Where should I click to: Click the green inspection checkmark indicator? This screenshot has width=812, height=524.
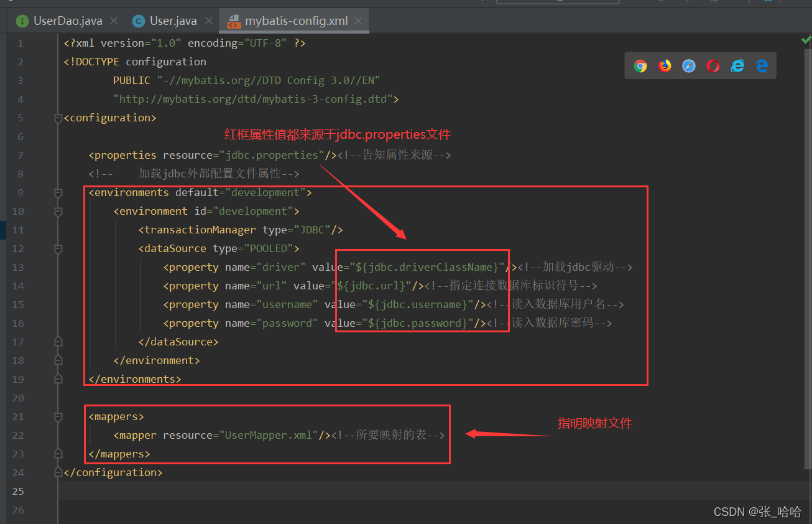pyautogui.click(x=806, y=40)
